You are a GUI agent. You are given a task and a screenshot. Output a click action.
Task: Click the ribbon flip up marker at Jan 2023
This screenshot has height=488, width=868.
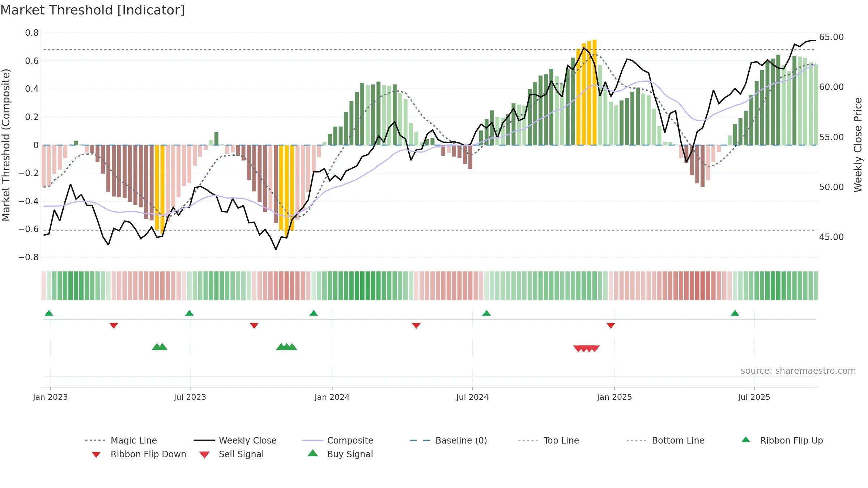(49, 313)
